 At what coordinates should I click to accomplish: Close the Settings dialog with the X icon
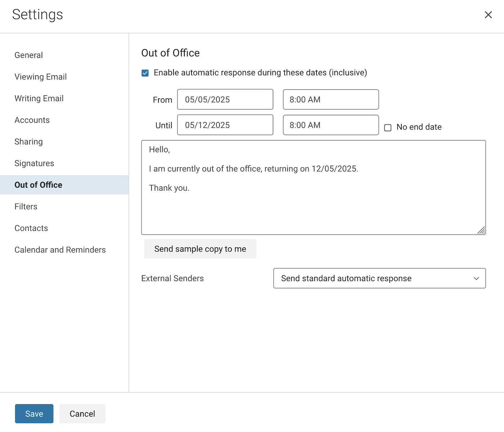[488, 15]
